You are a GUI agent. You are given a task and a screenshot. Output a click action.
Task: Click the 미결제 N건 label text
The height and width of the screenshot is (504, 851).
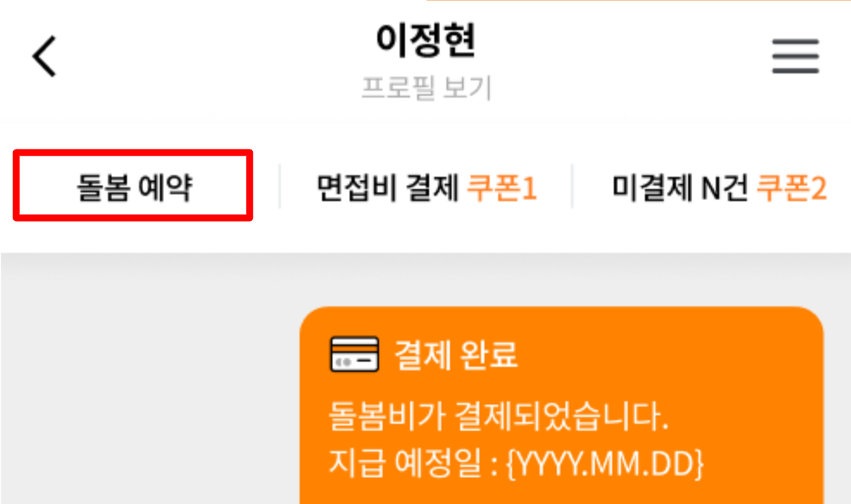coord(681,188)
